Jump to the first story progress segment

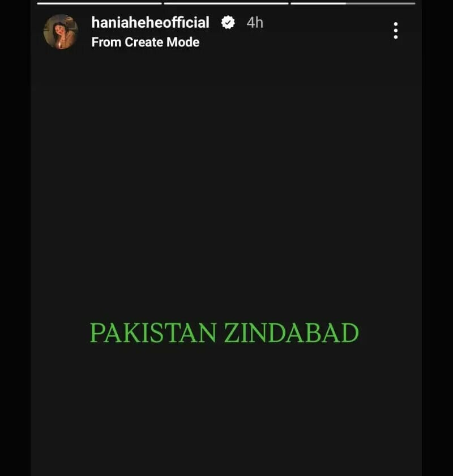[99, 3]
